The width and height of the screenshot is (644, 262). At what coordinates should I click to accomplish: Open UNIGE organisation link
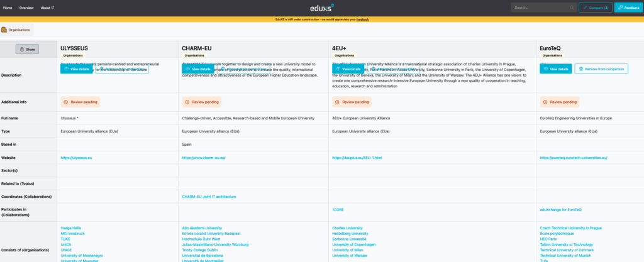click(x=66, y=250)
